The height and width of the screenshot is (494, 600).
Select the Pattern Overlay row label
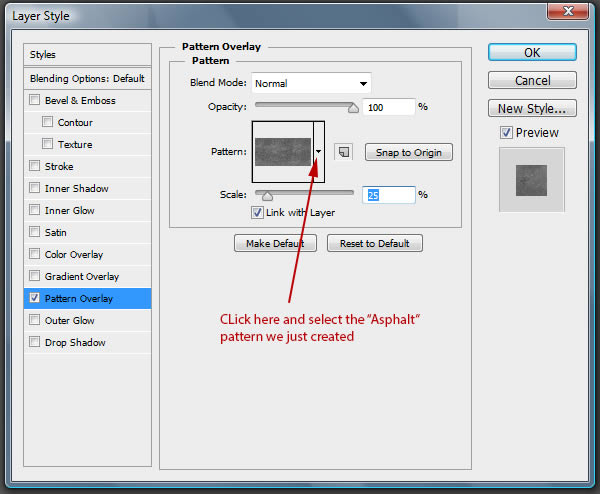coord(79,298)
